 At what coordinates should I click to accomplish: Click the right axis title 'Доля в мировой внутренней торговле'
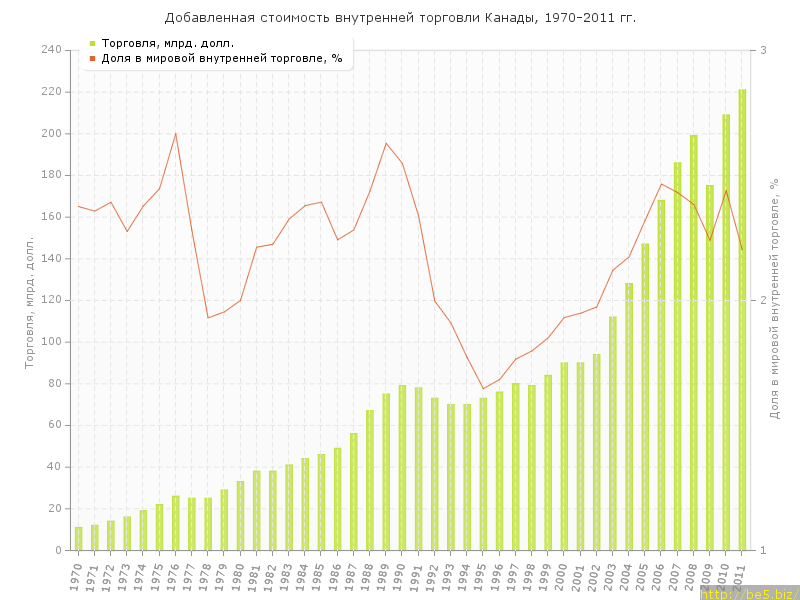(x=774, y=298)
